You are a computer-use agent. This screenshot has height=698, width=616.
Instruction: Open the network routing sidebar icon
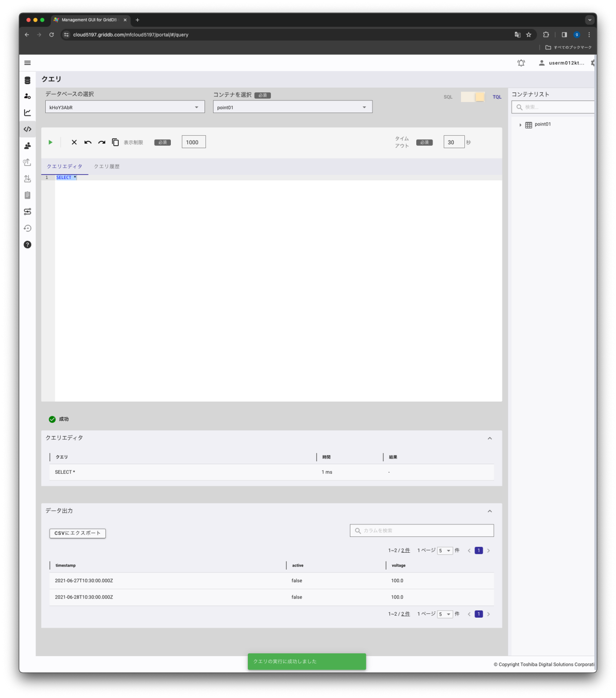[x=27, y=212]
